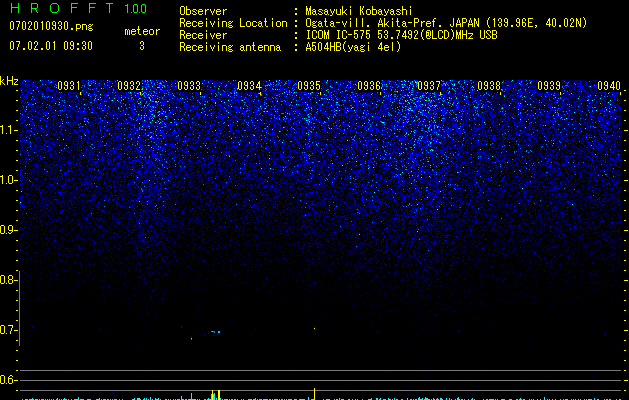Click the 0.9 kHz axis label
Image resolution: width=629 pixels, height=400 pixels.
(8, 230)
